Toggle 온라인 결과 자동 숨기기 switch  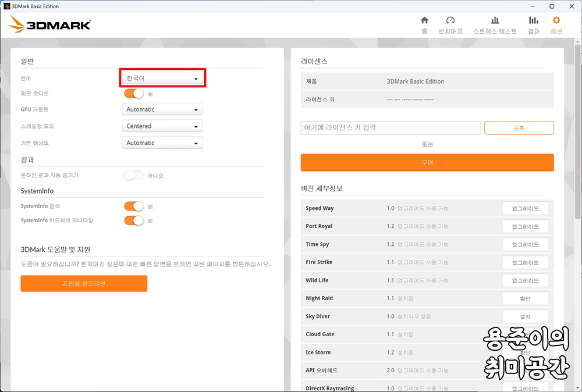(134, 175)
